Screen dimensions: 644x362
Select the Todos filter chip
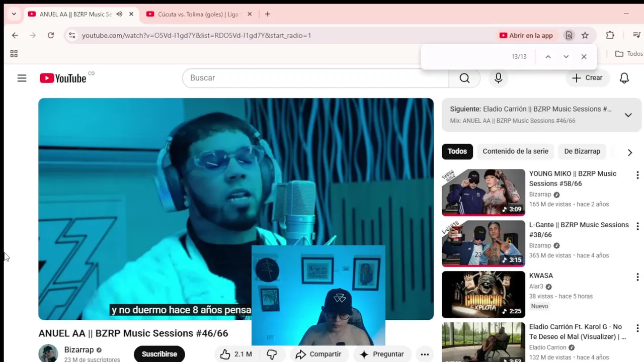point(457,151)
